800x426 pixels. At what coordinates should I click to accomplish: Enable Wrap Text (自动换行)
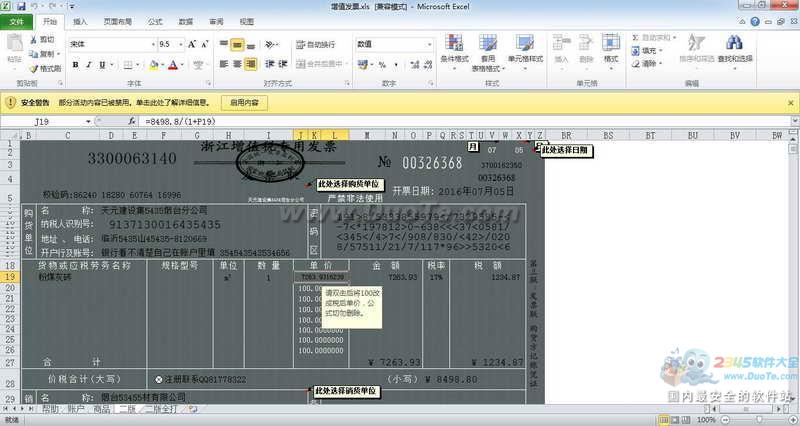tap(316, 45)
